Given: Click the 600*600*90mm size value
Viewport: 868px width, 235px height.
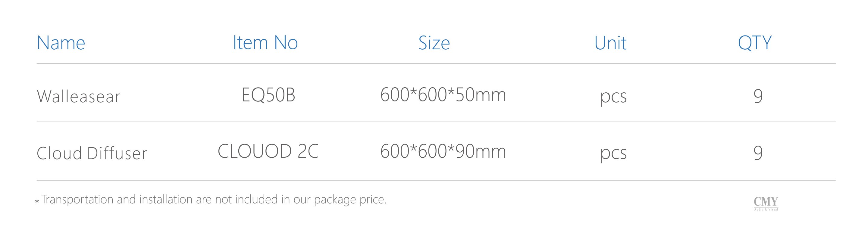Looking at the screenshot, I should coord(443,152).
